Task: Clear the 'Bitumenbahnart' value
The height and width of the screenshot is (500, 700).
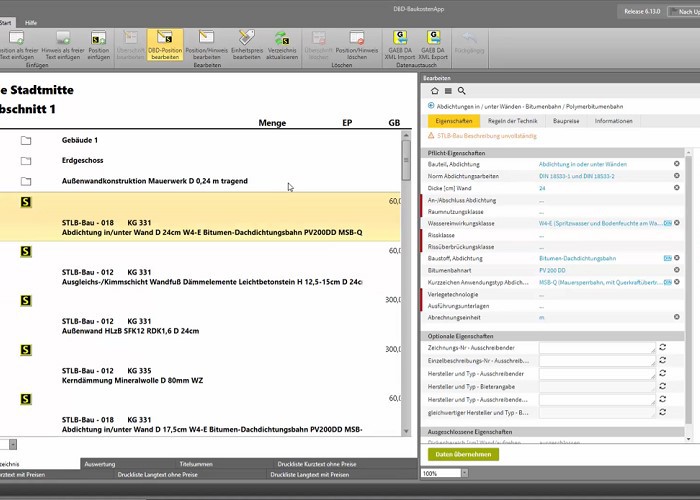Action: [677, 270]
